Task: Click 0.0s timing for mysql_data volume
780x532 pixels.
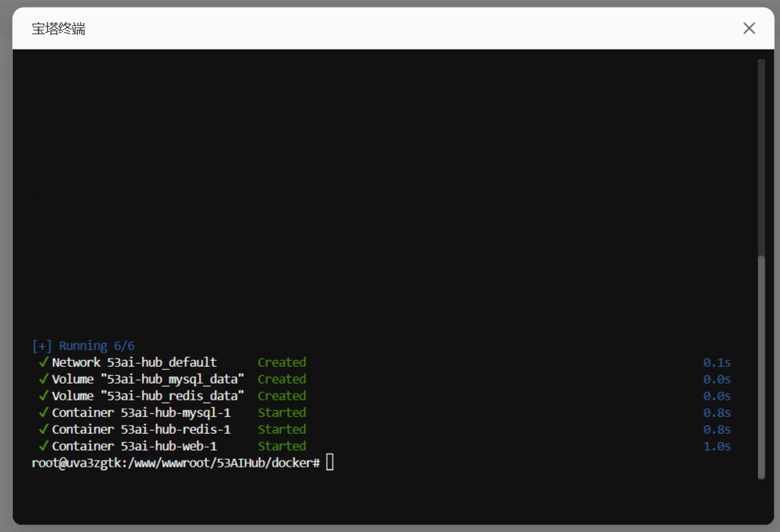Action: click(717, 380)
